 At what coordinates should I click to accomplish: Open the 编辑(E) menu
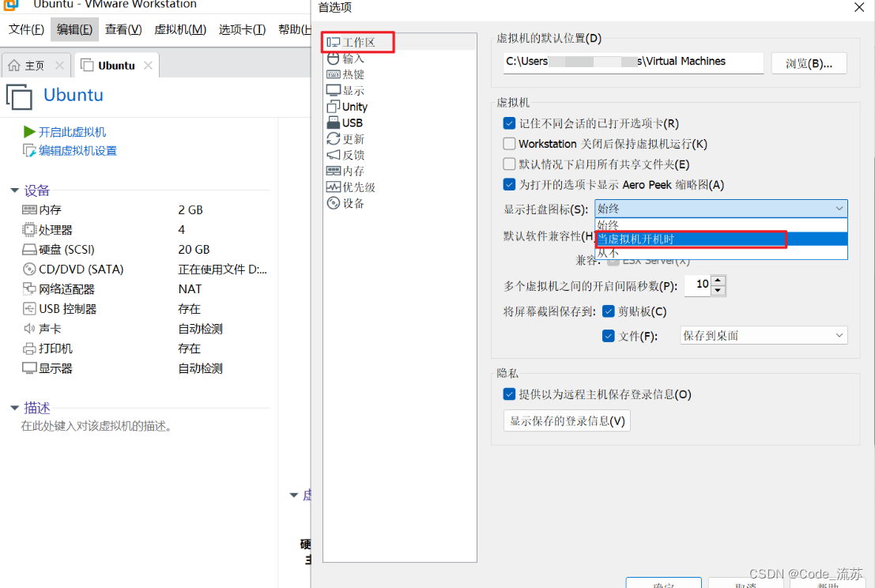tap(75, 29)
